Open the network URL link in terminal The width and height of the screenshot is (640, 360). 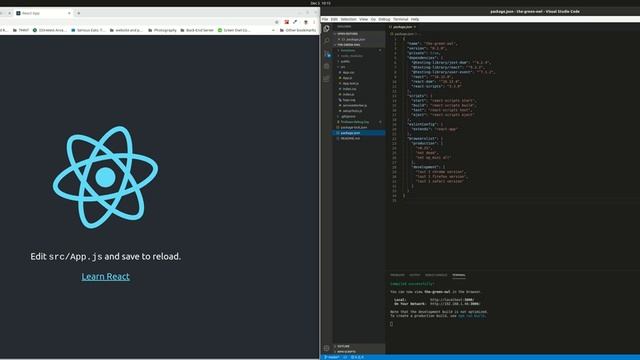[455, 304]
